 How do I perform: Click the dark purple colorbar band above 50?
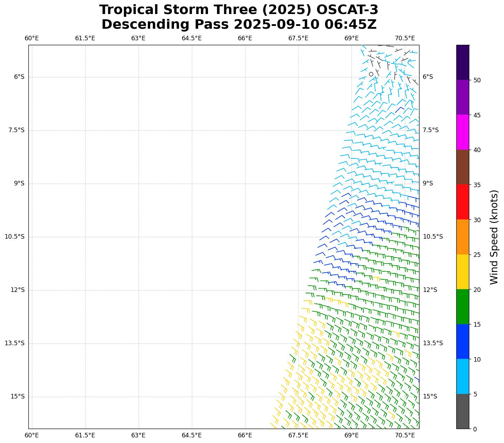462,62
